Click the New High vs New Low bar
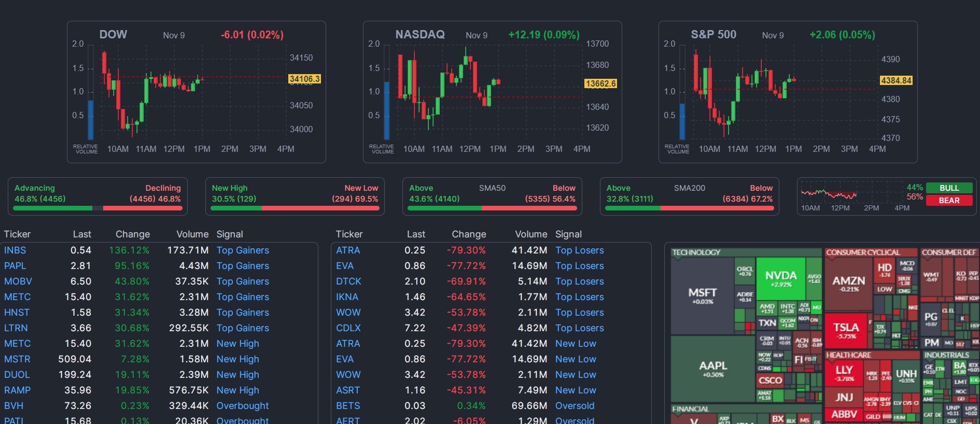980x424 pixels. (295, 208)
